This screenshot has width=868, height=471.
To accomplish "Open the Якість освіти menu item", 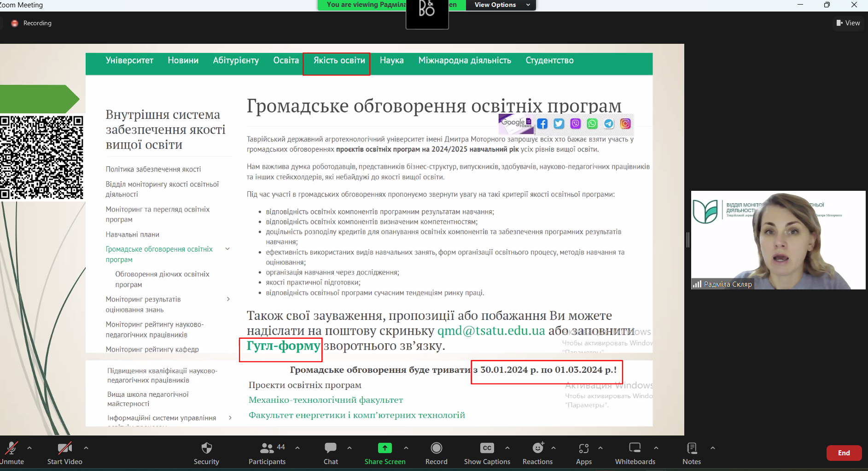I will coord(339,60).
